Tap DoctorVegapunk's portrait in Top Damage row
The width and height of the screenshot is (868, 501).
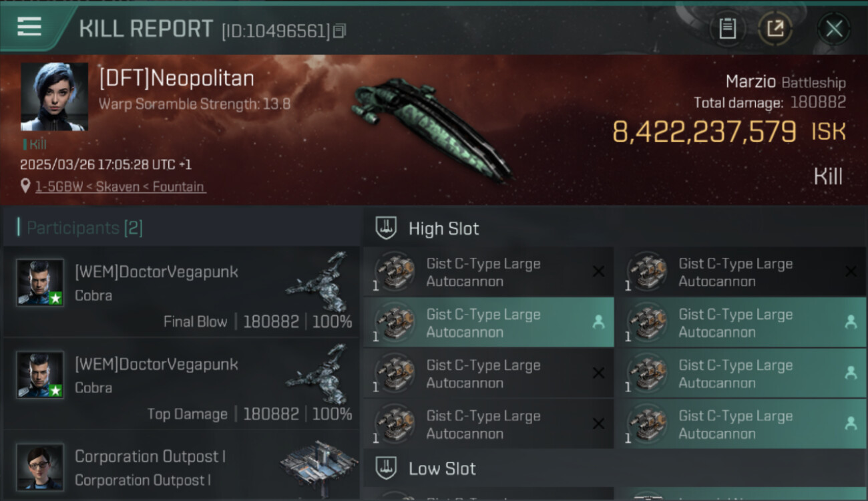click(40, 375)
